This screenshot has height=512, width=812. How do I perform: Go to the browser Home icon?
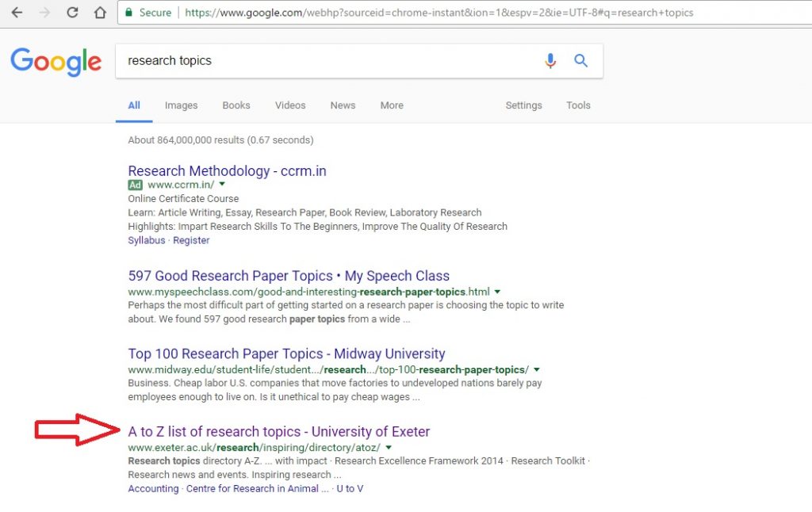tap(100, 13)
